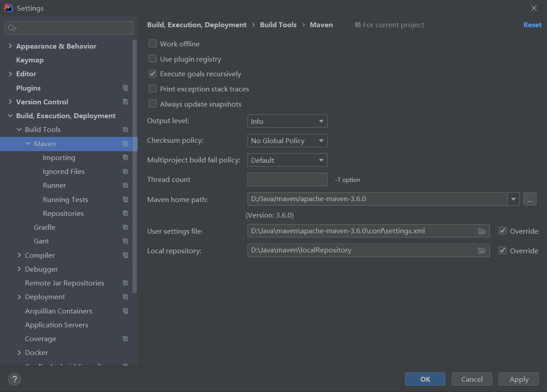Viewport: 547px width, 392px height.
Task: Open the folder browser for User settings file
Action: tap(482, 231)
